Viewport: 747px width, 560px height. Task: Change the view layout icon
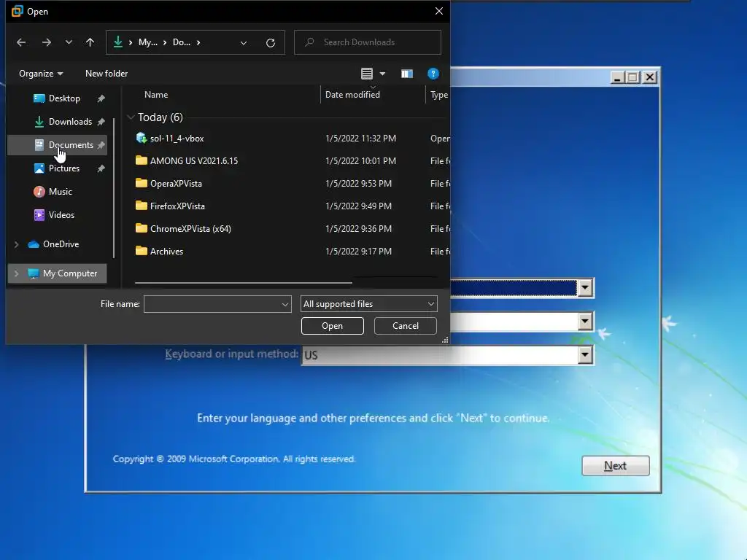pos(366,74)
